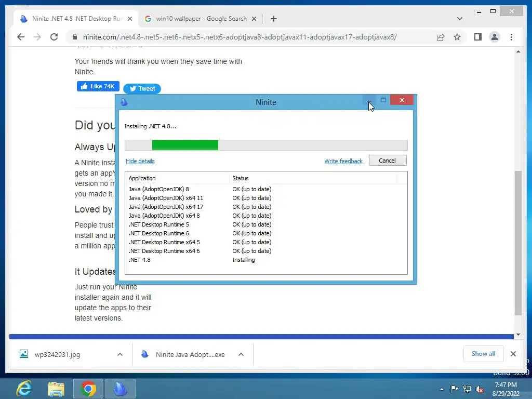Click Hide details link in Ninite dialog
This screenshot has height=399, width=532.
coord(140,161)
